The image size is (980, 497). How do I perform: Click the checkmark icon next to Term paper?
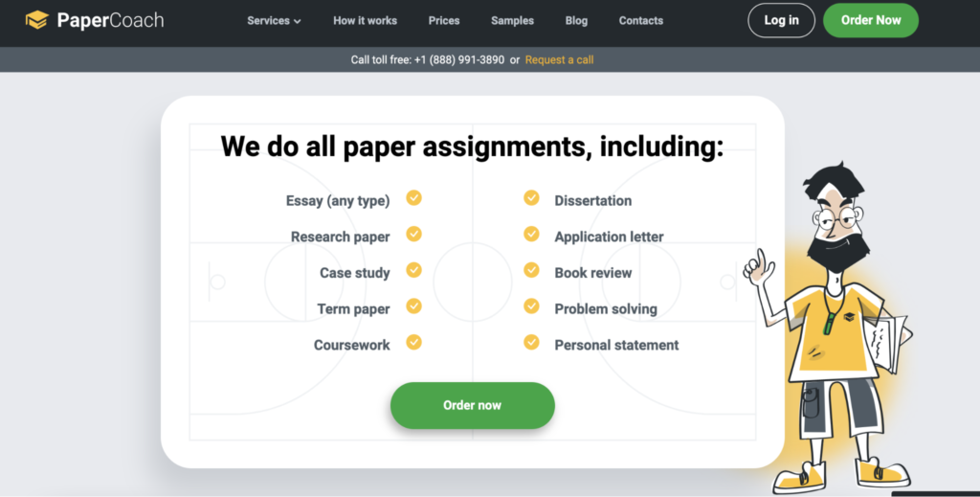point(413,306)
